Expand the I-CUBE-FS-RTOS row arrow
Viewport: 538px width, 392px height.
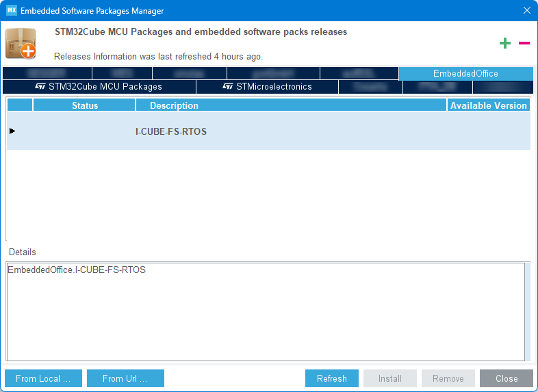(x=12, y=131)
